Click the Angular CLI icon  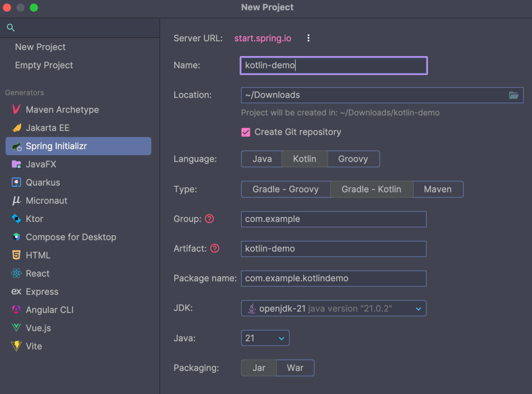tap(16, 310)
